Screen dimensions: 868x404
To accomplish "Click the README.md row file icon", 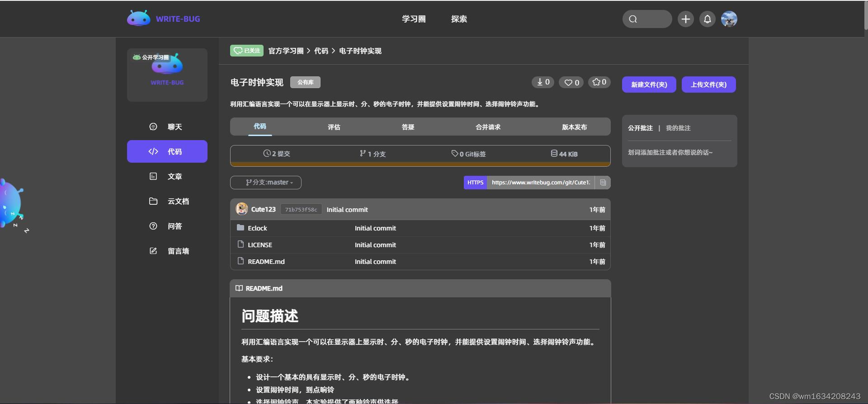I will point(241,261).
